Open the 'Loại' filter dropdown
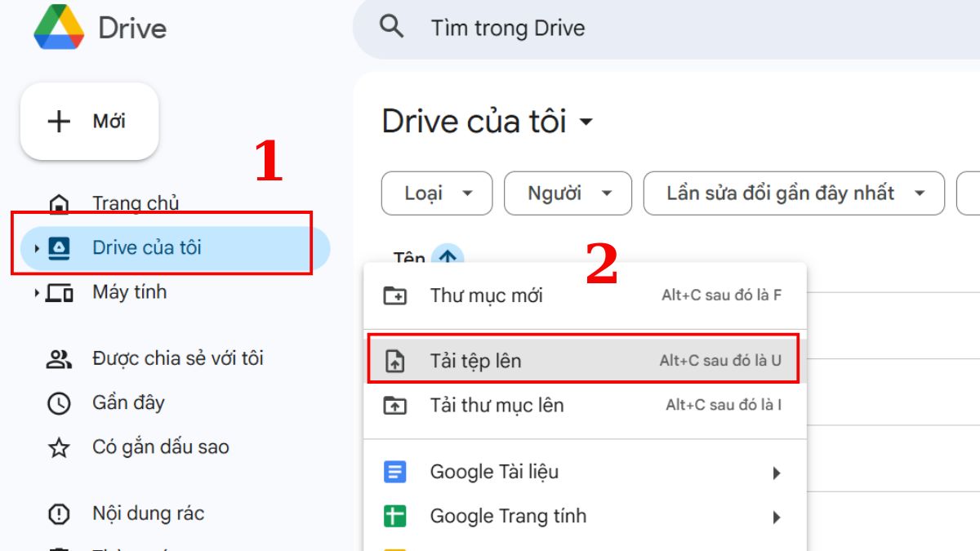 point(437,193)
